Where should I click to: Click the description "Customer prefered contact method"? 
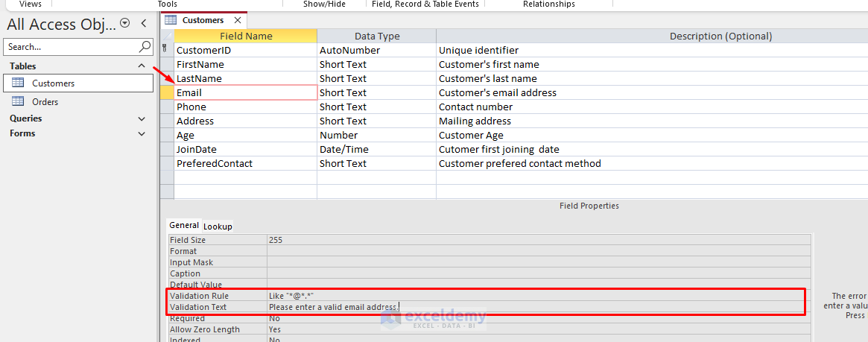tap(520, 163)
